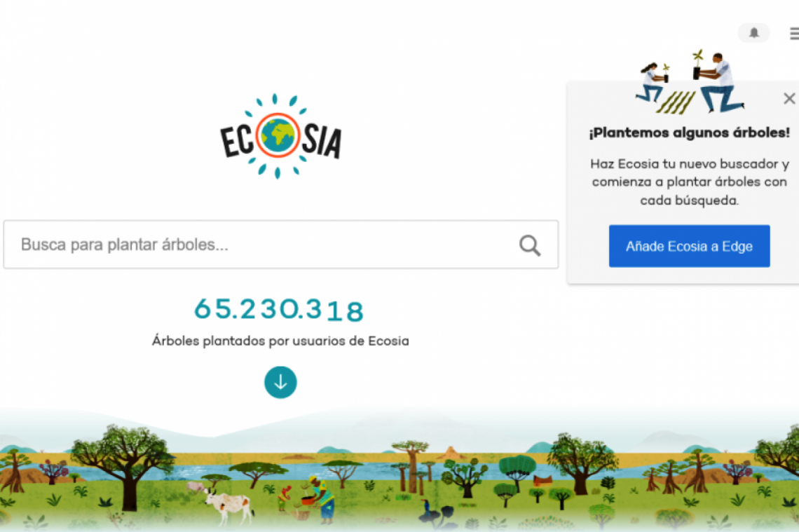The height and width of the screenshot is (532, 799).
Task: Click the tree planters illustration in popup
Action: 690,82
